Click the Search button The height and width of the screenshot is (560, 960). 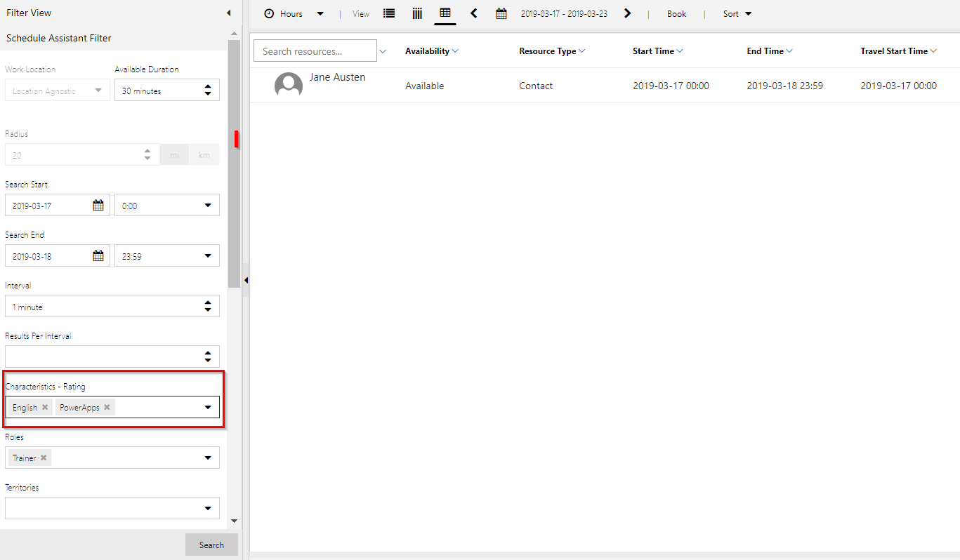pyautogui.click(x=211, y=545)
